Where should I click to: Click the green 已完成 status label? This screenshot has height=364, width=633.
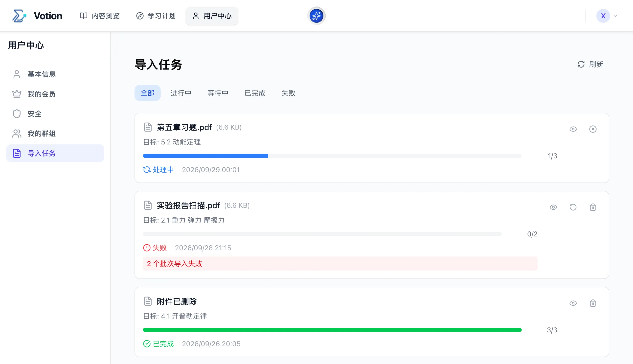pos(158,344)
